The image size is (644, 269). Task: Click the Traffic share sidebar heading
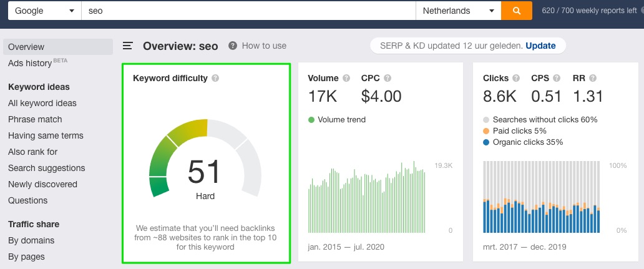coord(34,224)
